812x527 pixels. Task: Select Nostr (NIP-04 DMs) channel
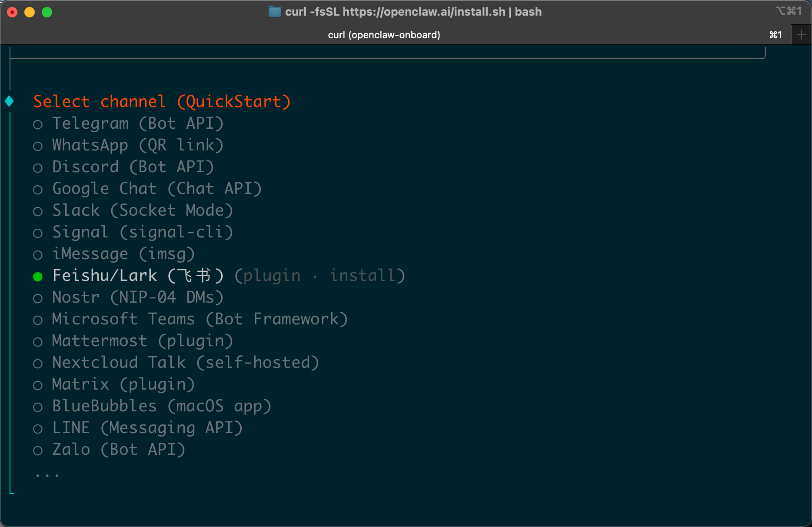[129, 297]
